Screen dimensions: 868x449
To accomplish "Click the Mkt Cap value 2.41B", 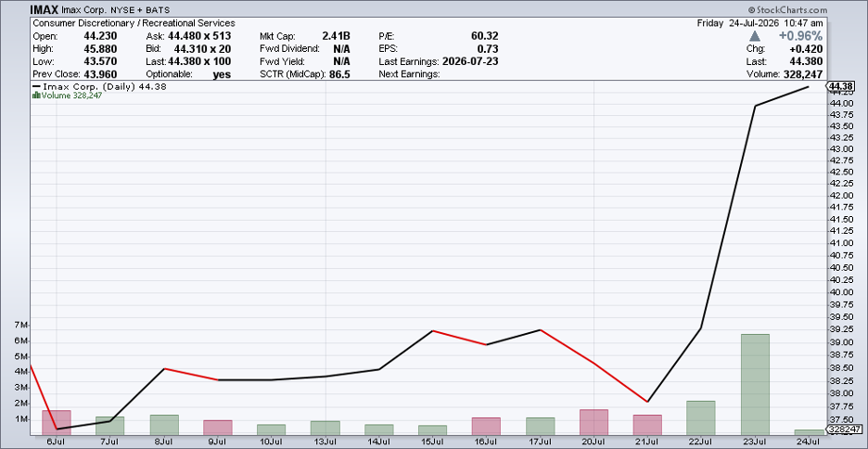I will 336,36.
